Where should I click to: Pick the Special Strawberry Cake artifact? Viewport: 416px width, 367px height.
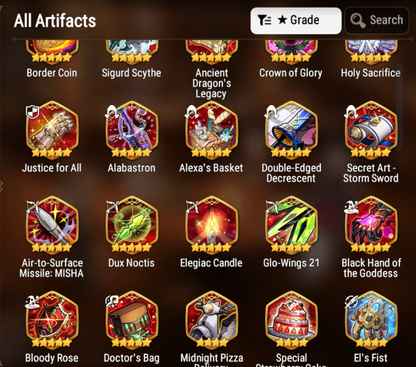[291, 321]
